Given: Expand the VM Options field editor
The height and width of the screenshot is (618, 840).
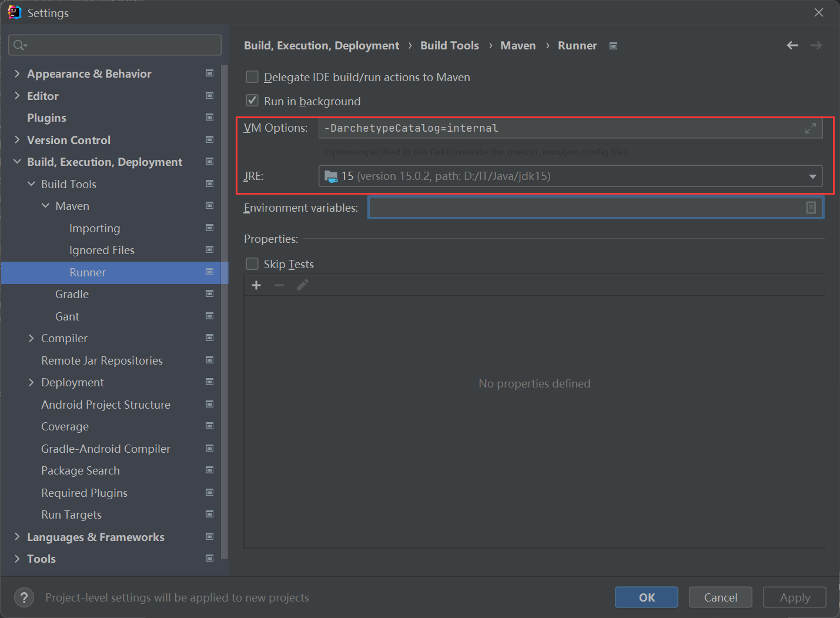Looking at the screenshot, I should point(811,128).
